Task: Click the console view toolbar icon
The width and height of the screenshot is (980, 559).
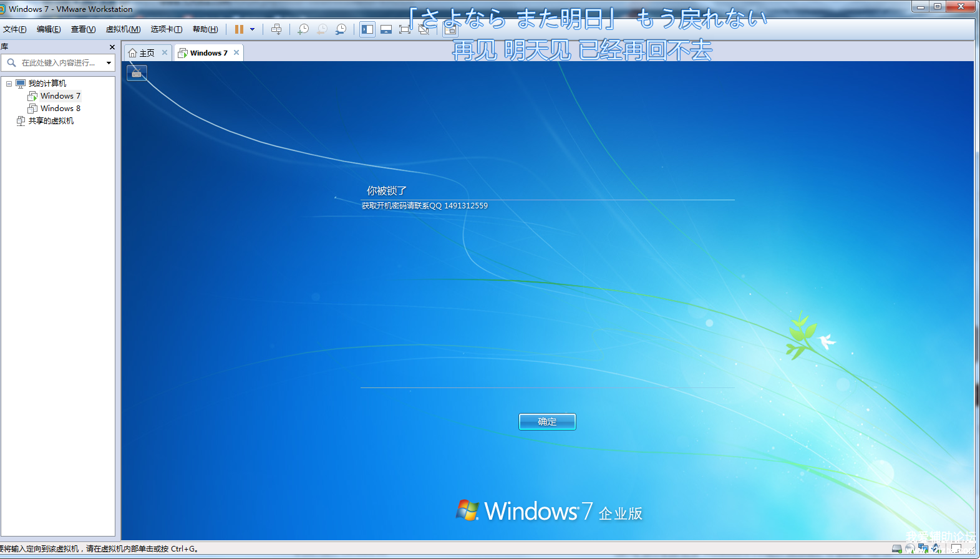Action: tap(450, 29)
